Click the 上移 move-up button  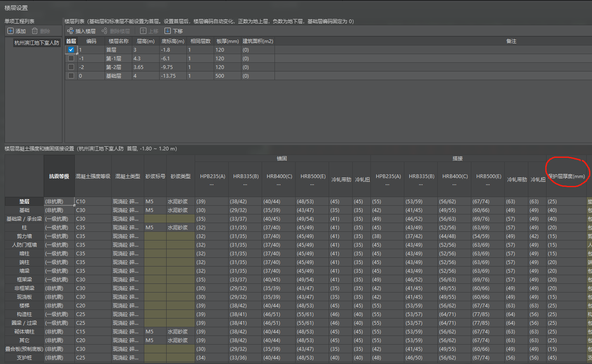[149, 31]
